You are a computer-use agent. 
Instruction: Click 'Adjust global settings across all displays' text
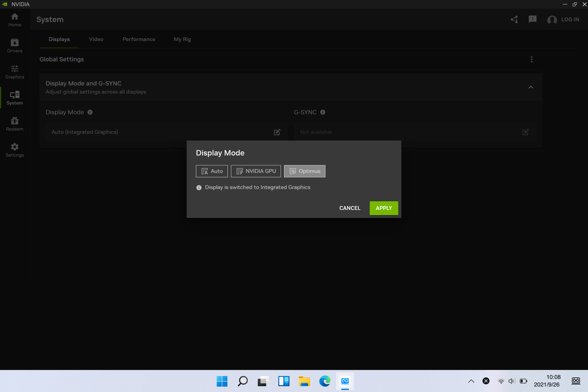pyautogui.click(x=96, y=92)
